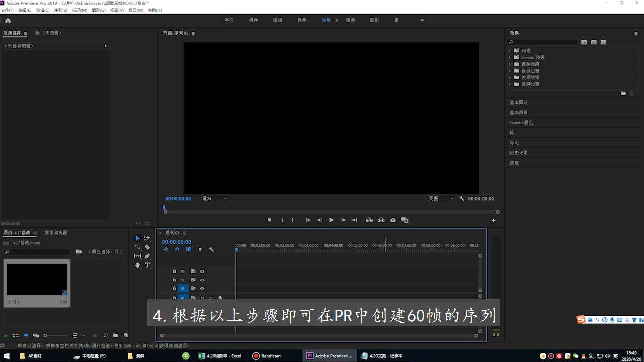Go to Home screen icon

coord(8,21)
